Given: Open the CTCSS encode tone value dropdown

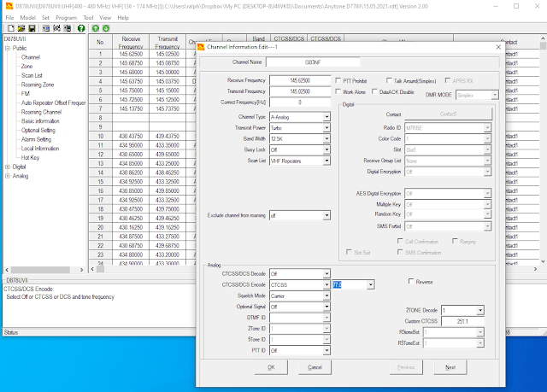Looking at the screenshot, I should point(371,285).
